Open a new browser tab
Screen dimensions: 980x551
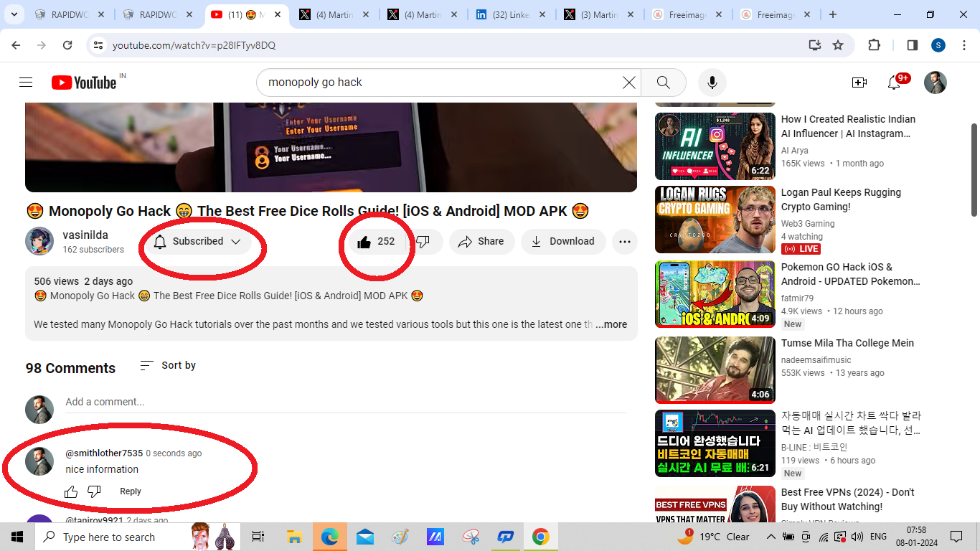pos(833,14)
